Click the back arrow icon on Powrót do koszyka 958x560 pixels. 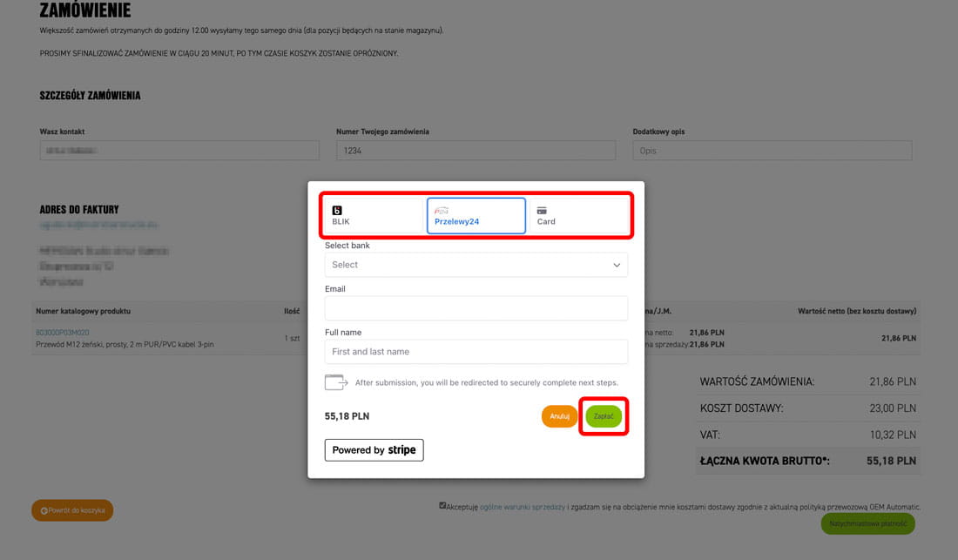44,510
